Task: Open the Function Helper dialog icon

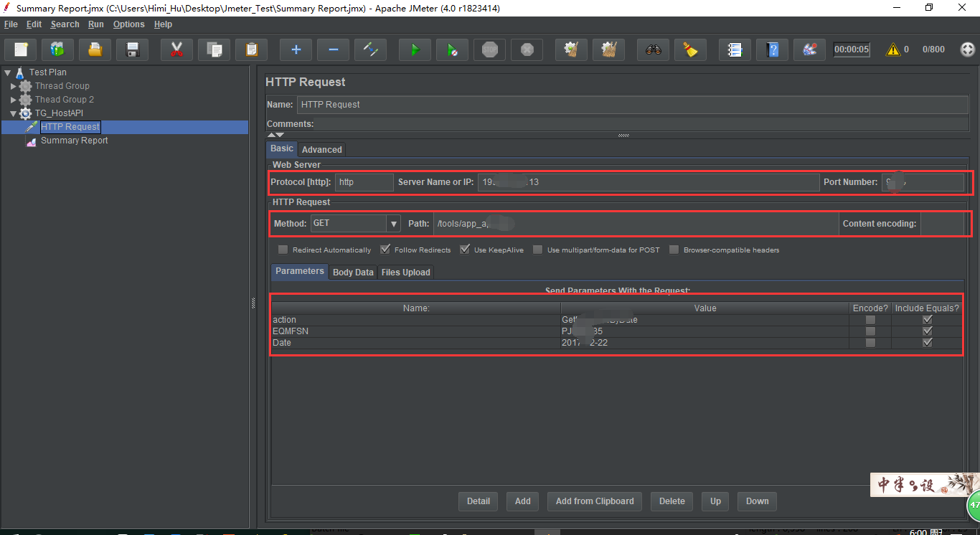Action: [735, 49]
